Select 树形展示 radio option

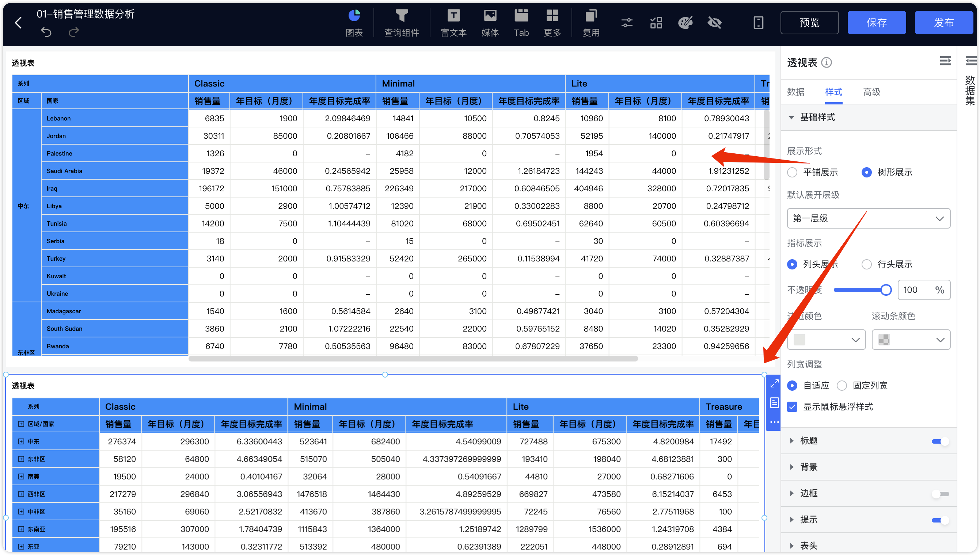click(866, 172)
